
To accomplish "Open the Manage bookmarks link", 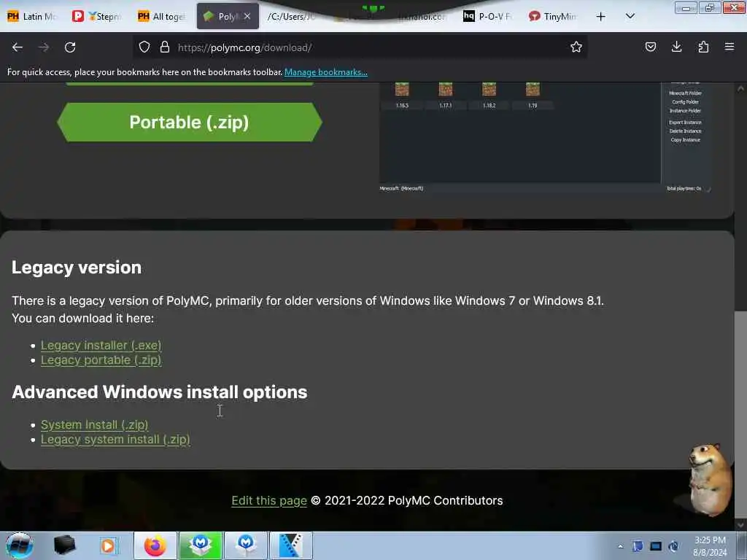I will coord(326,72).
